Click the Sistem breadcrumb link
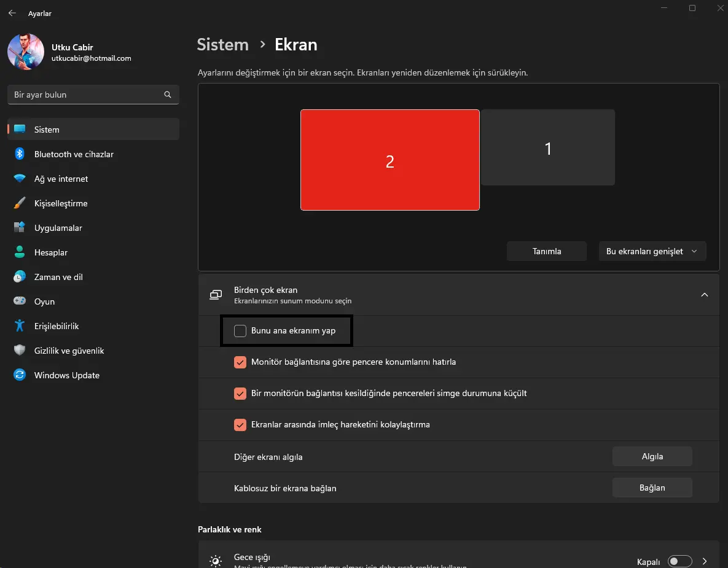The image size is (728, 568). coord(223,45)
